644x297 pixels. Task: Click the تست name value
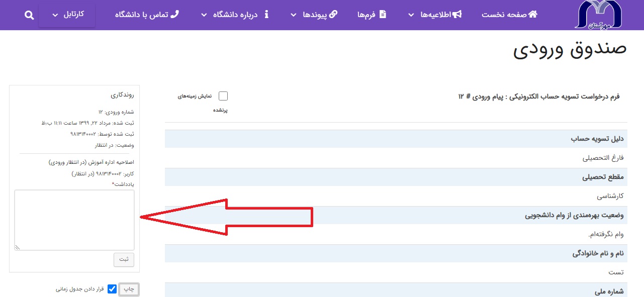[616, 272]
